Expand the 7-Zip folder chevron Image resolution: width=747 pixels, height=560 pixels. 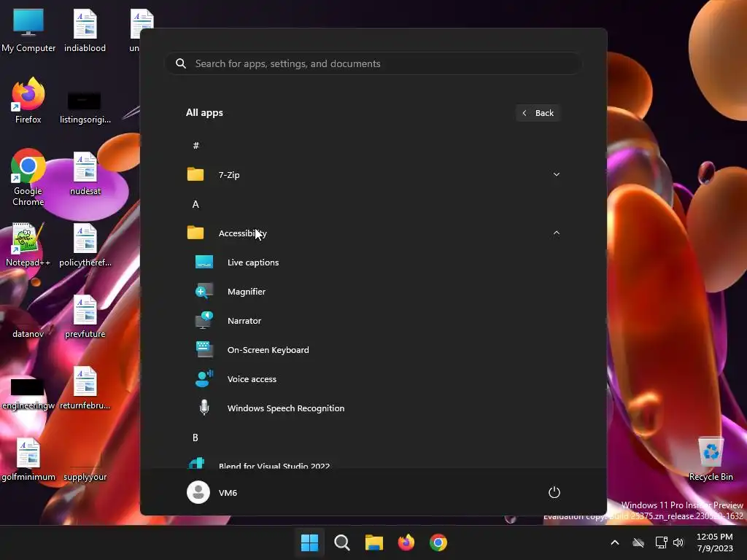coord(556,175)
